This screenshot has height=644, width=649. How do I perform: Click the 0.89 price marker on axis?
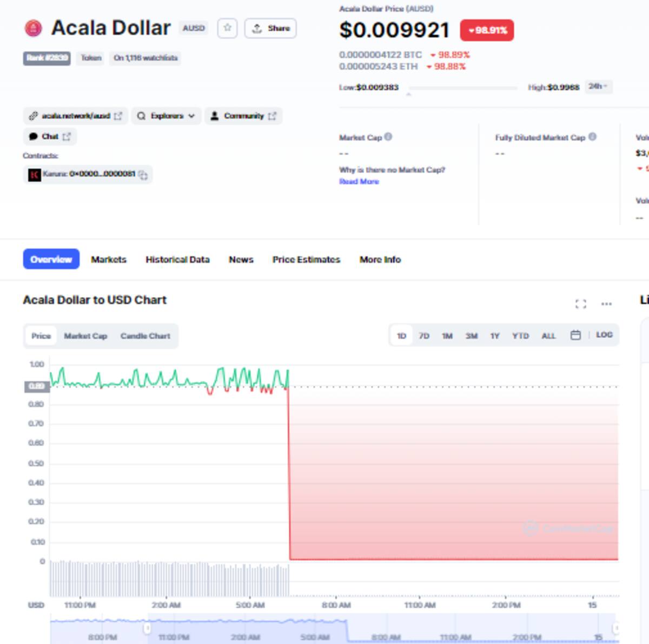click(x=37, y=386)
